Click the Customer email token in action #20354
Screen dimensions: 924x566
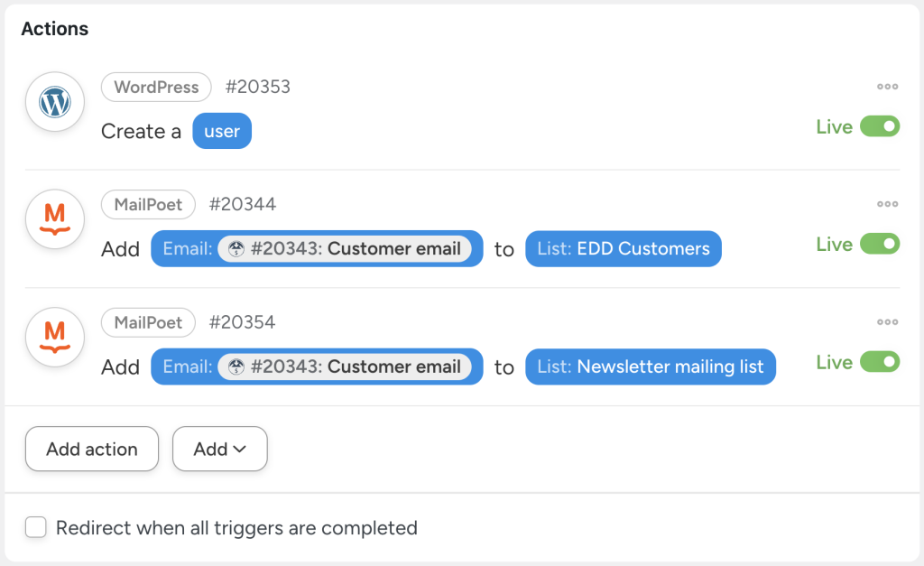pos(316,367)
